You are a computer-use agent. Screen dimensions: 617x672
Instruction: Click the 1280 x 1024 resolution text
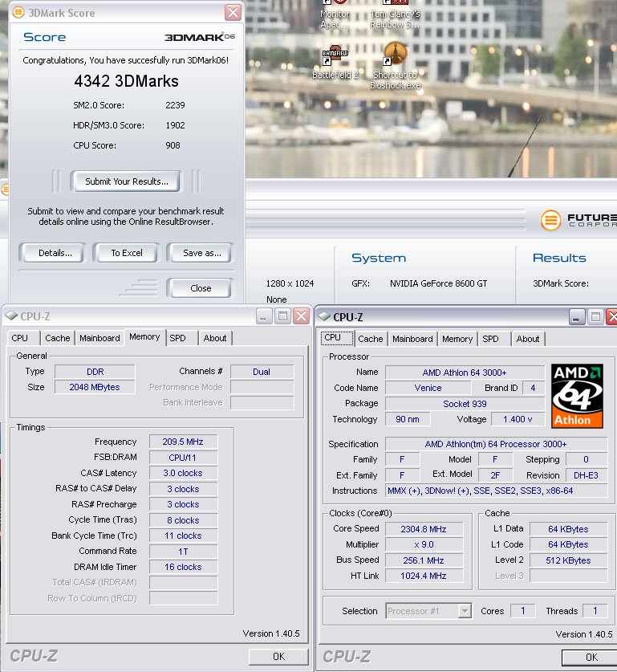(x=290, y=283)
